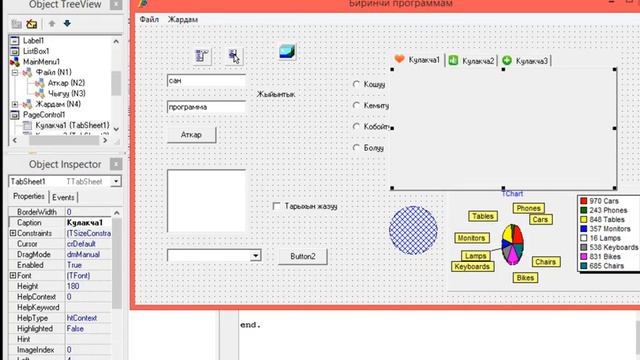Screen dimensions: 640x360
Task: Switch to the Кулакча1 tab
Action: 418,60
